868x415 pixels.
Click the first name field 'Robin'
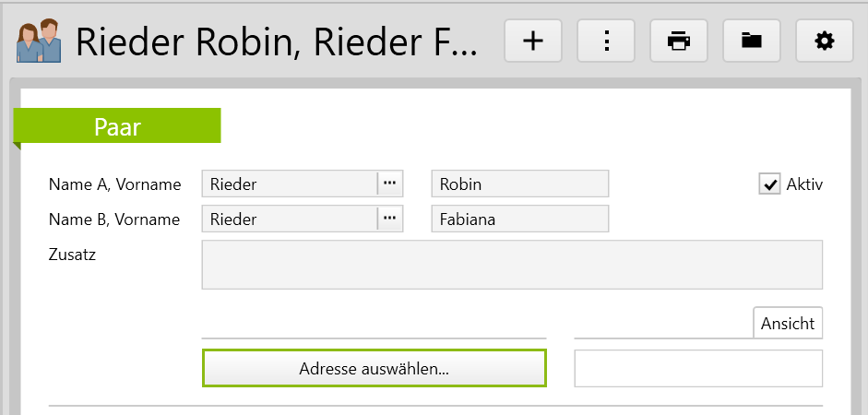[519, 184]
